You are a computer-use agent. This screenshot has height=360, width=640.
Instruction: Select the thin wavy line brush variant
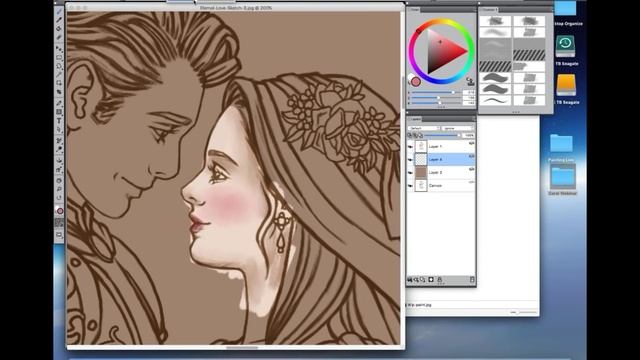[x=495, y=100]
